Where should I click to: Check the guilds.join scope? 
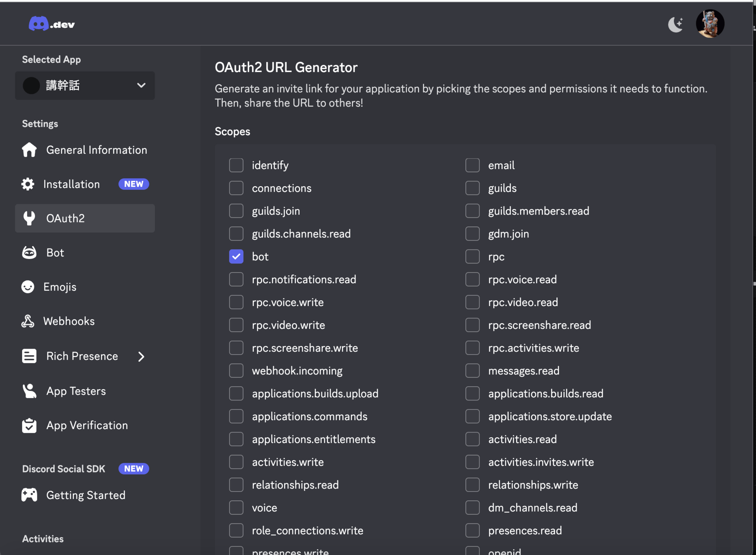click(236, 211)
